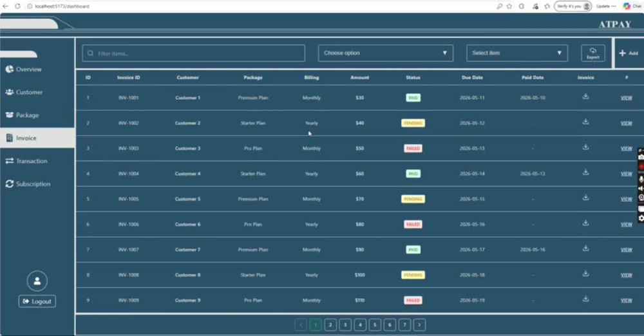Click the Premium Plan cell of INV-1005
This screenshot has width=644, height=336.
pyautogui.click(x=253, y=199)
